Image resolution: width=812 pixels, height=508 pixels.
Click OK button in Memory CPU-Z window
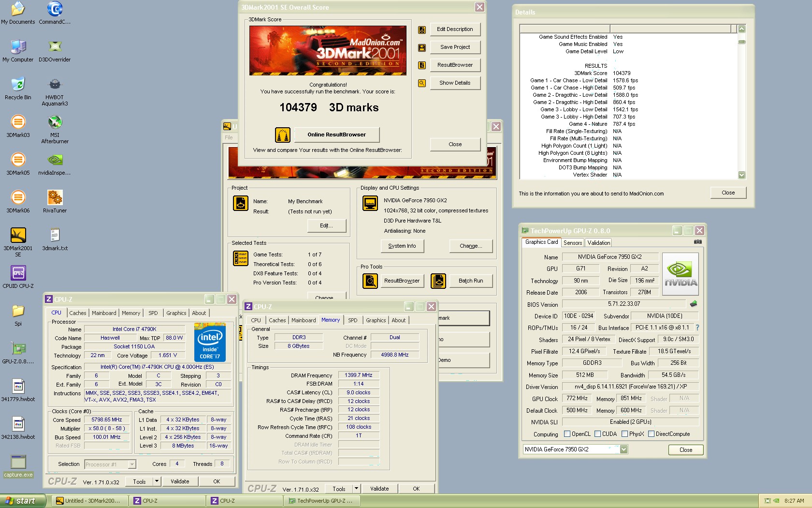pyautogui.click(x=416, y=489)
